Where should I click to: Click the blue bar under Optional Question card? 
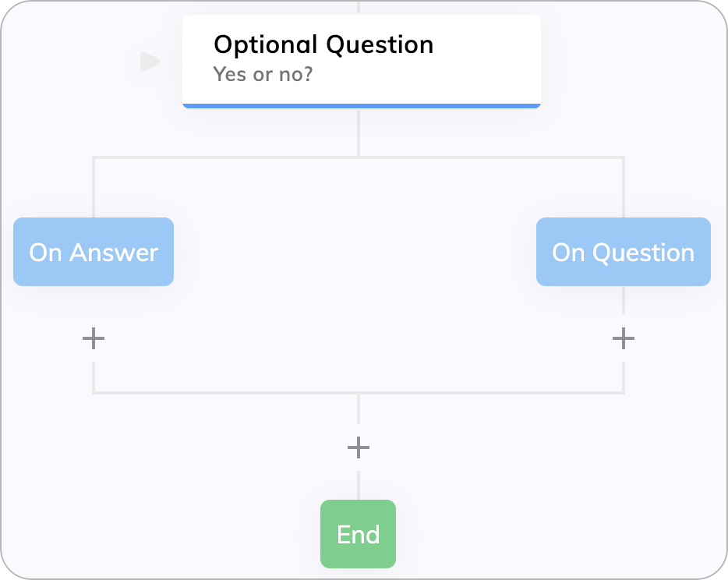click(x=361, y=106)
